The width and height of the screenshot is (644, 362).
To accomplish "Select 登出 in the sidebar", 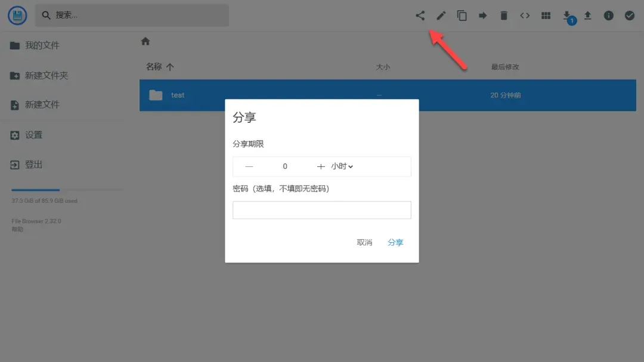I will [x=33, y=165].
